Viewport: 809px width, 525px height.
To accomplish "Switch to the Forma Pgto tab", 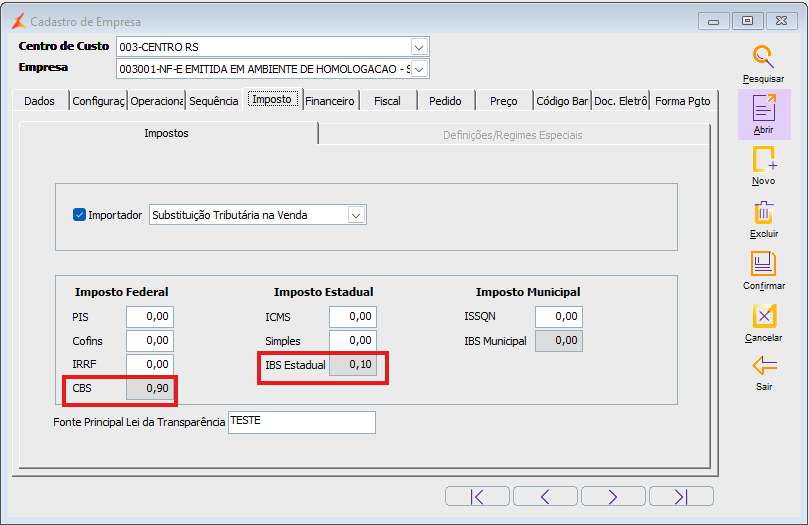I will tap(683, 101).
